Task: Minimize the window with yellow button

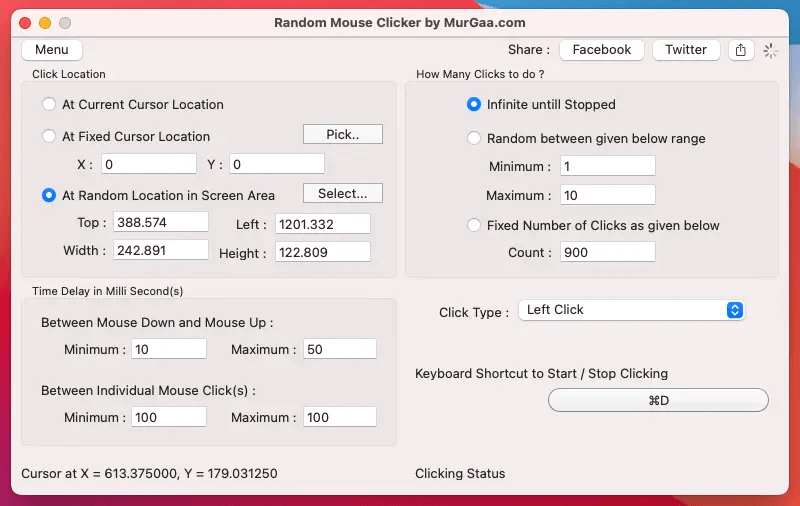Action: 45,23
